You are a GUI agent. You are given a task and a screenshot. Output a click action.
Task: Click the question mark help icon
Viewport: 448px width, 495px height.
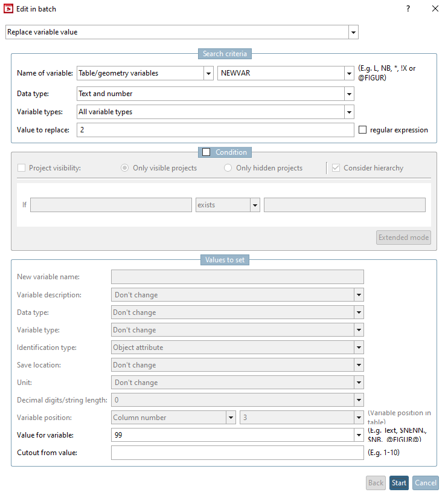[x=408, y=9]
